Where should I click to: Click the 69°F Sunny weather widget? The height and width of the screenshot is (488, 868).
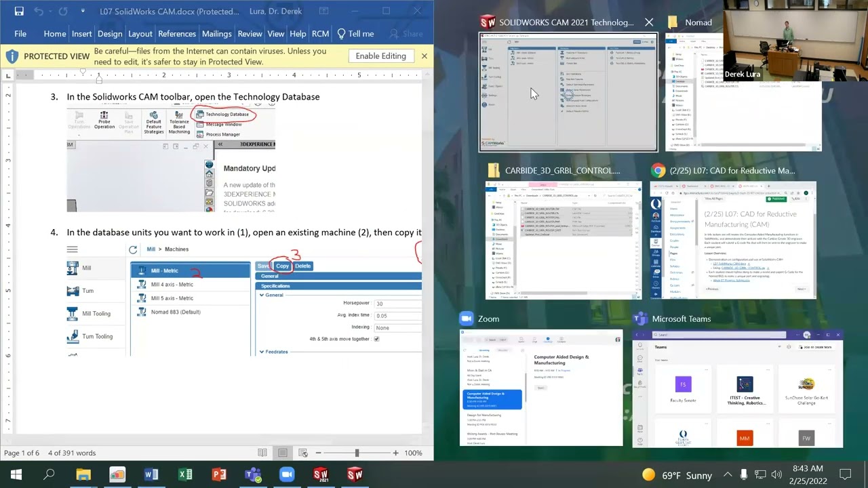click(x=677, y=475)
